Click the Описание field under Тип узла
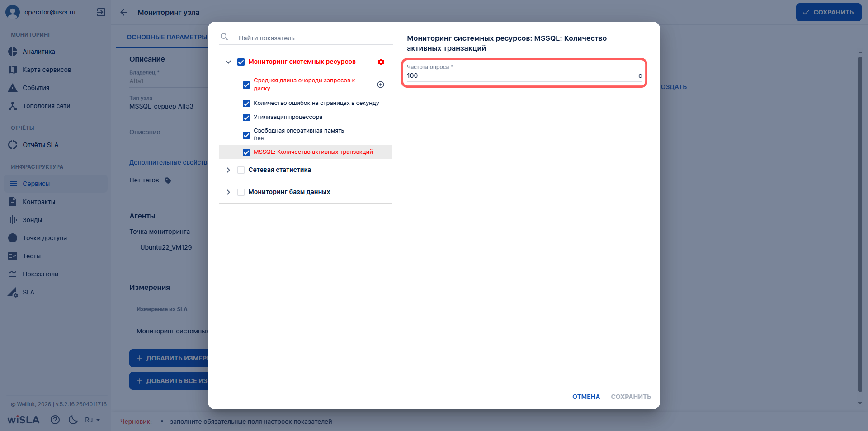Viewport: 868px width, 431px height. coord(168,133)
